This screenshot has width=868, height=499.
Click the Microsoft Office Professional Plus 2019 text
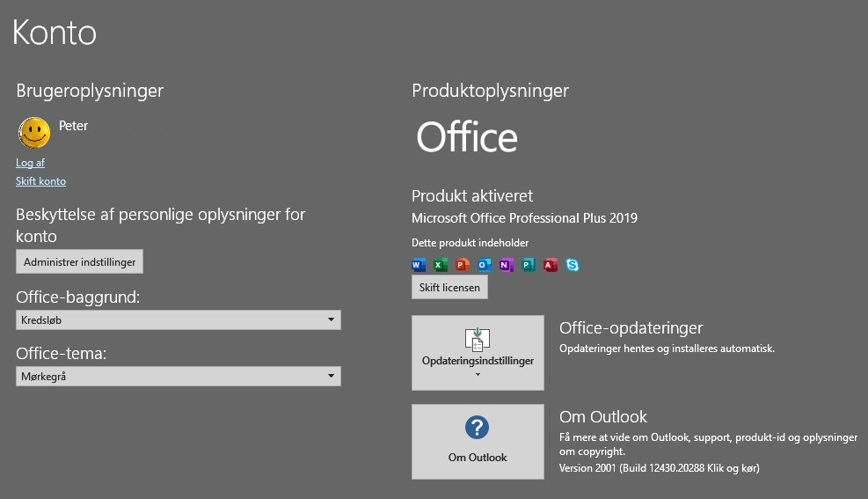click(x=525, y=218)
